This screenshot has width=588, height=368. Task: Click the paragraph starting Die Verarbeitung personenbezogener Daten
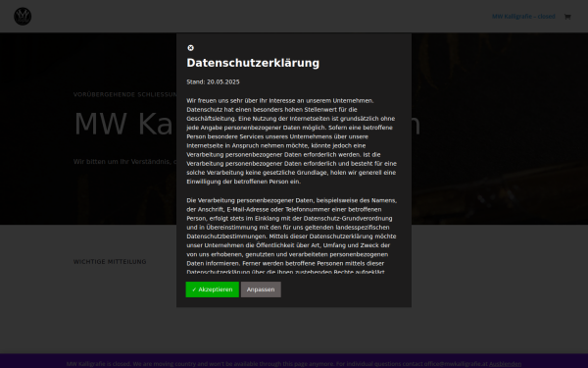pyautogui.click(x=292, y=236)
